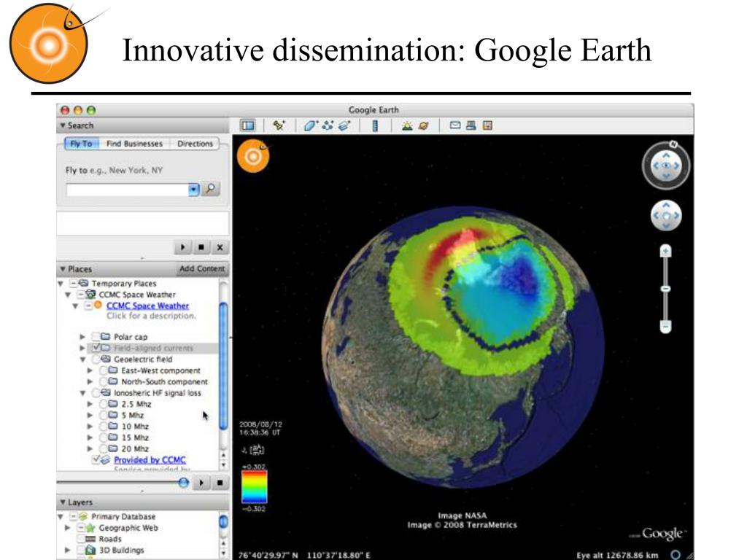Viewport: 747px width, 560px height.
Task: Click the Places opacity slider knob
Action: 183,483
